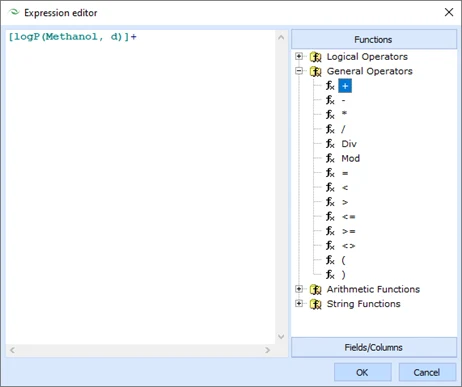Select the not-equal <> operator
This screenshot has height=387, width=462.
tap(349, 246)
